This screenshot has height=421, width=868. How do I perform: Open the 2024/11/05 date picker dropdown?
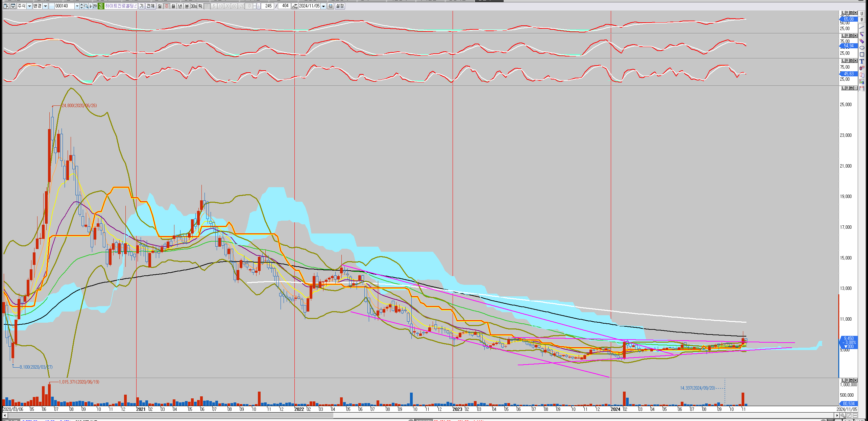(x=323, y=6)
